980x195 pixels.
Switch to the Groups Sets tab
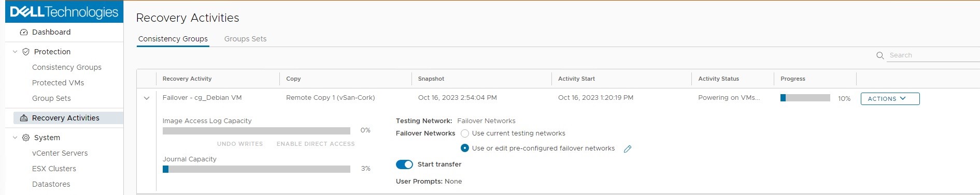[x=245, y=39]
